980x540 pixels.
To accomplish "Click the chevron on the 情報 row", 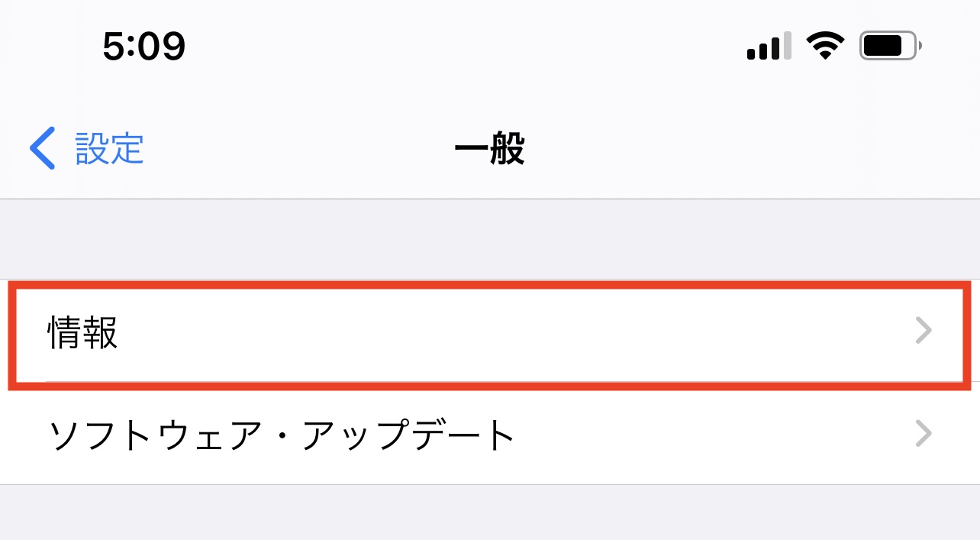I will pos(924,331).
